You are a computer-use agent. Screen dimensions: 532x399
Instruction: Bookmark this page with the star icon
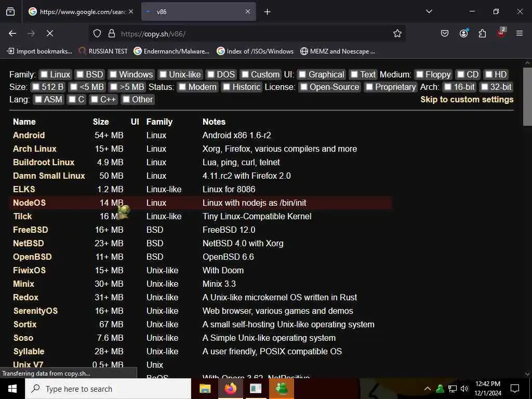click(x=397, y=33)
